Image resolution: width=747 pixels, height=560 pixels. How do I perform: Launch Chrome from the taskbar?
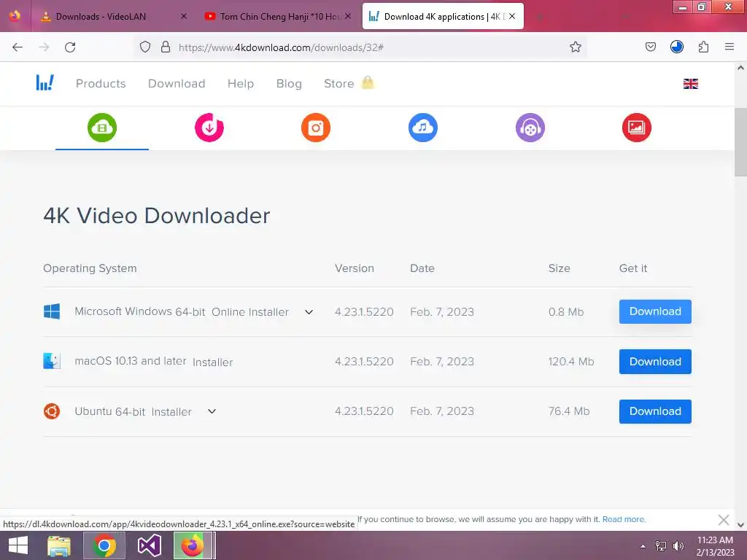tap(104, 545)
